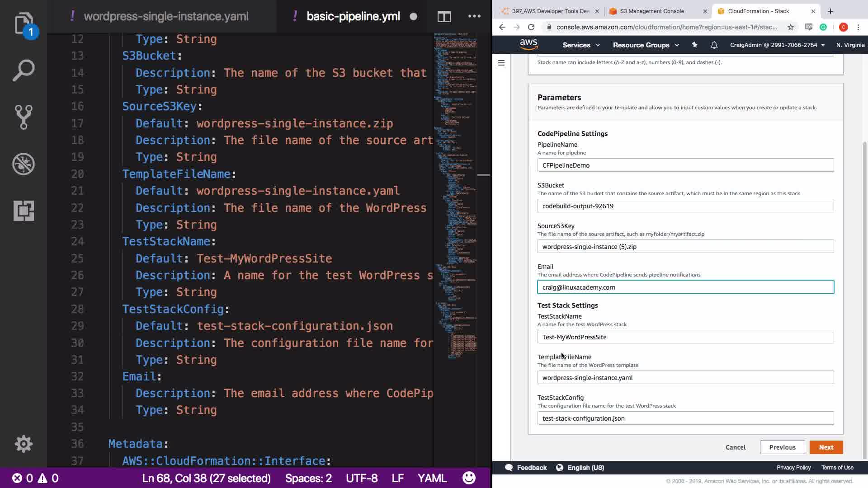Open Source Control view
Image resolution: width=868 pixels, height=488 pixels.
click(24, 117)
